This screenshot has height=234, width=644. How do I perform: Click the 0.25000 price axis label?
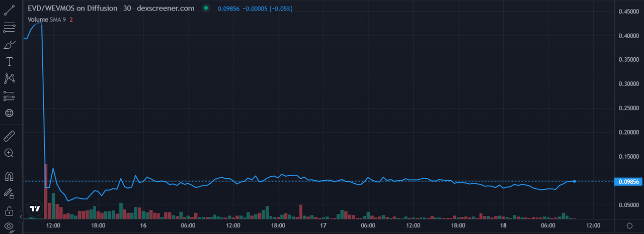tap(628, 108)
